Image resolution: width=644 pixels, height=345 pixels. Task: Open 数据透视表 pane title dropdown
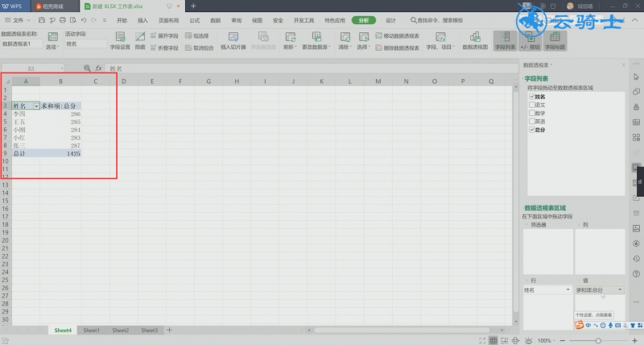[551, 65]
